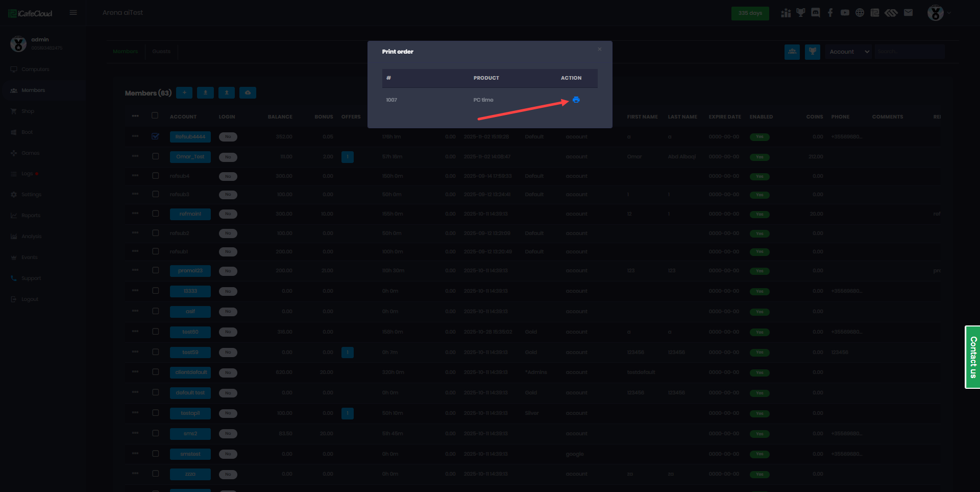Check the select-all checkbox in table header

155,116
